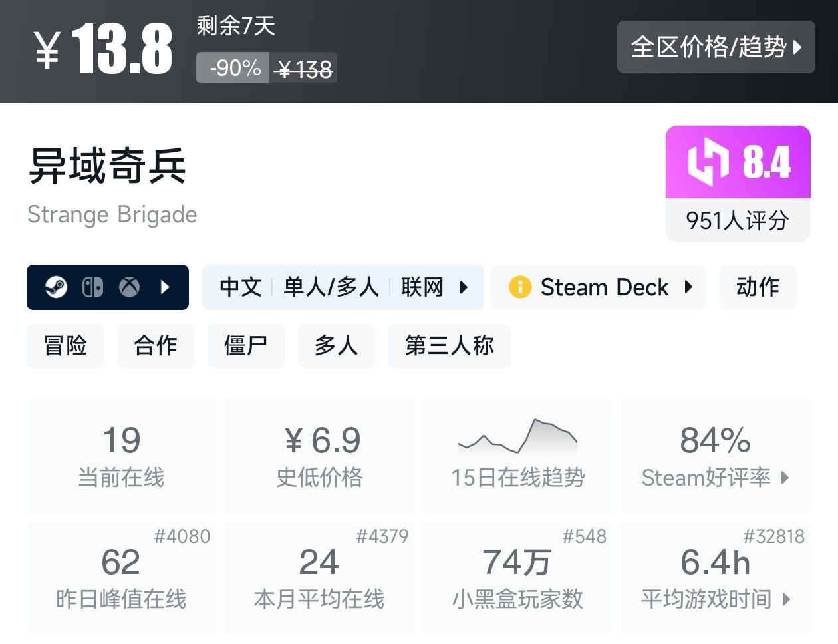Viewport: 838px width, 644px height.
Task: Click the 951人评分 rating count
Action: coord(738,220)
